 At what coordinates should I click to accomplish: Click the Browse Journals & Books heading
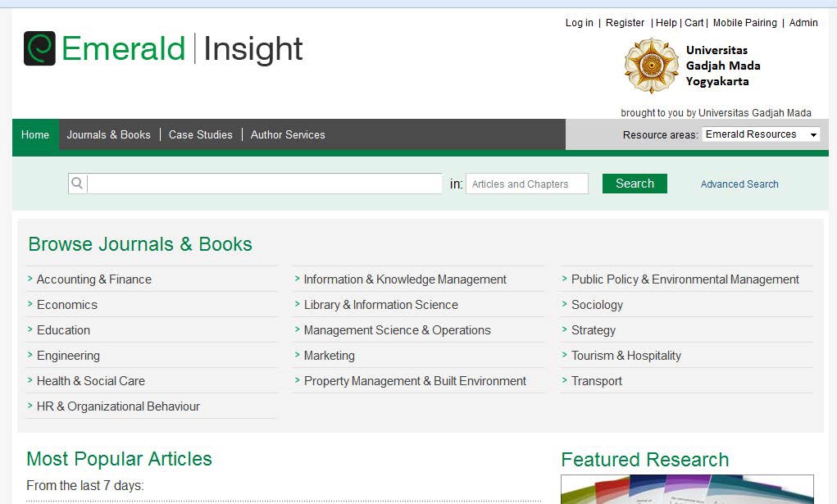[140, 244]
